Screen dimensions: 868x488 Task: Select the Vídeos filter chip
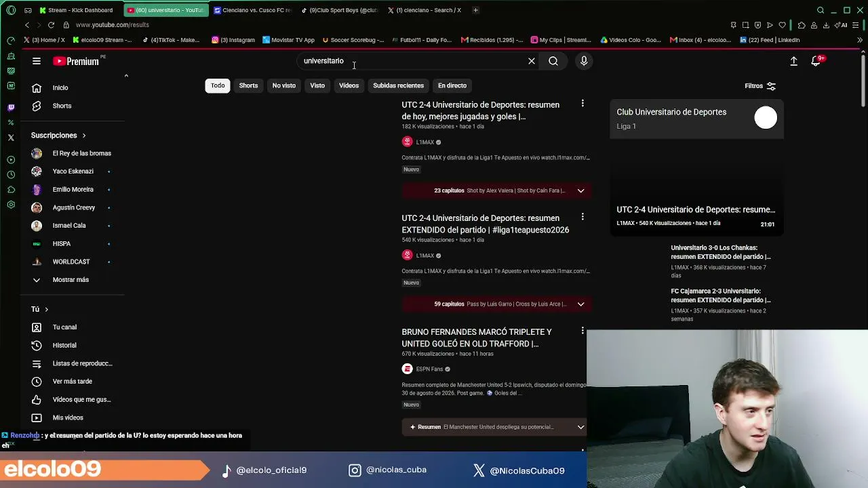[349, 85]
